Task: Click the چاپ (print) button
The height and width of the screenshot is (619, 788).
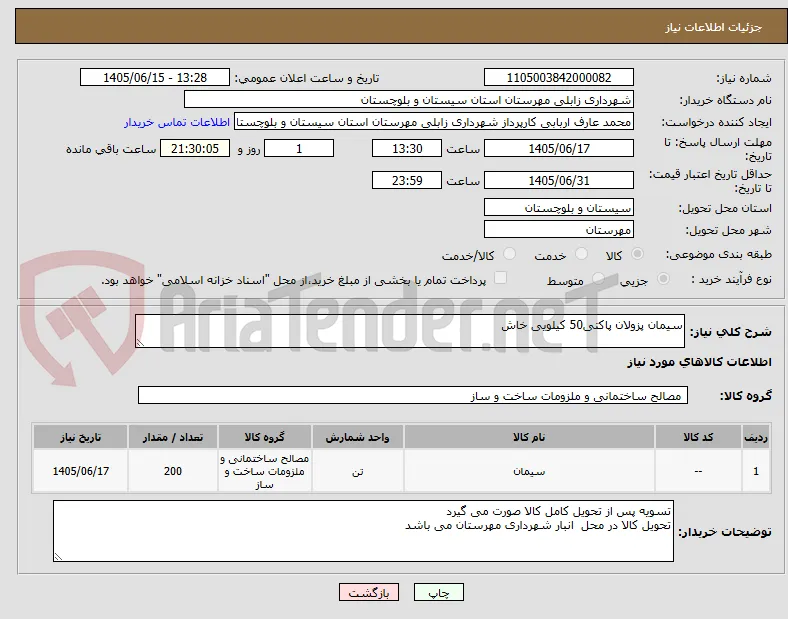Action: pos(438,592)
